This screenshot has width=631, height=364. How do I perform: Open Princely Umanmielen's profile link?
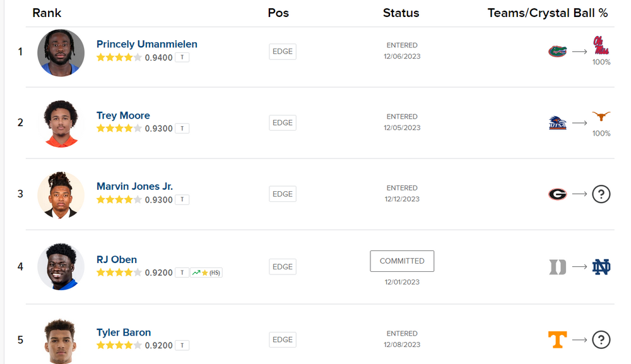click(146, 44)
